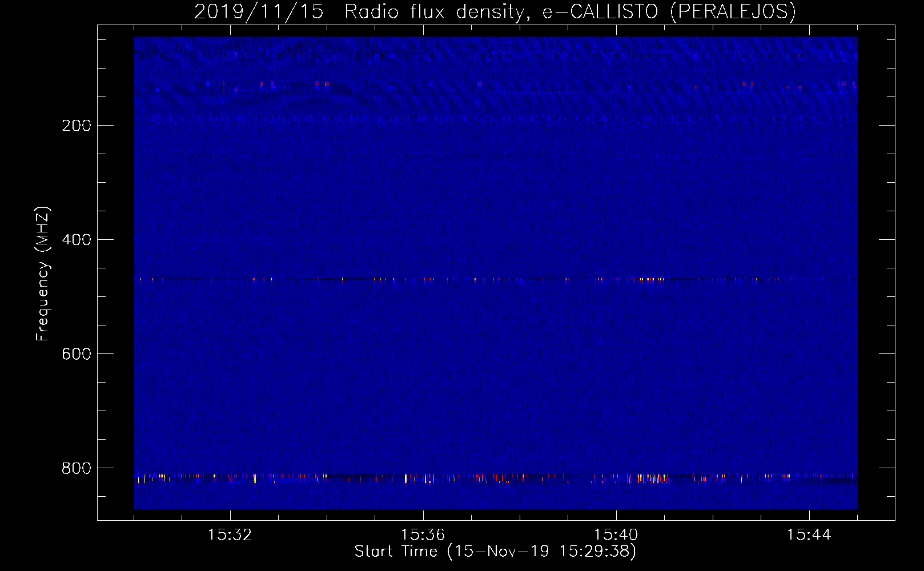Select the 15:36 time tick label

pyautogui.click(x=423, y=535)
